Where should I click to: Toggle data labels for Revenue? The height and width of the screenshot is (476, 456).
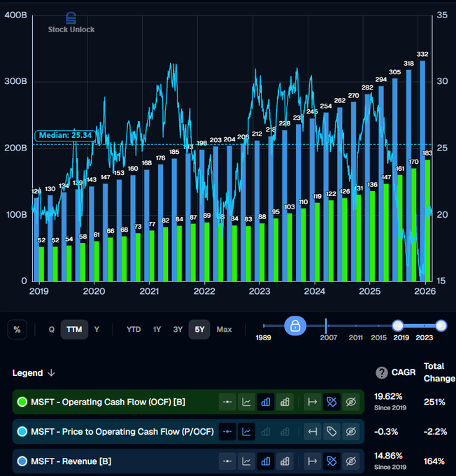point(332,461)
